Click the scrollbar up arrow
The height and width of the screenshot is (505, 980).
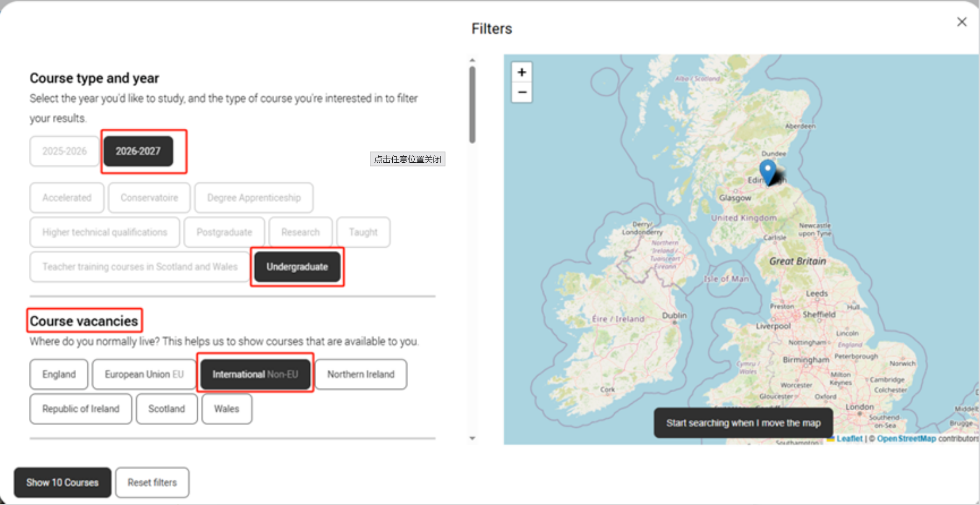[x=473, y=60]
